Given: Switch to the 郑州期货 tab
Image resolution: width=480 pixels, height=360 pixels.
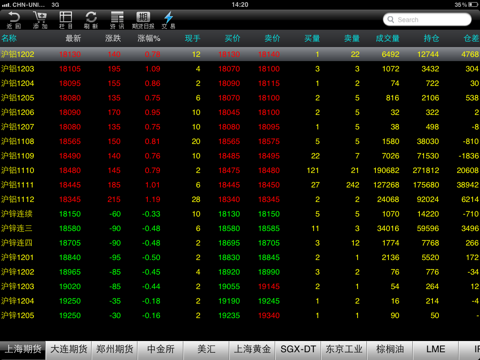Looking at the screenshot, I should 115,350.
